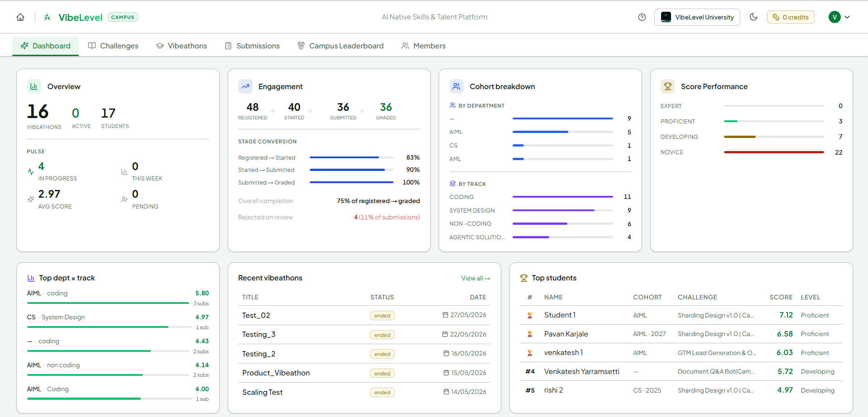Open the Product_Vibeathon entry
The height and width of the screenshot is (417, 868).
tap(364, 373)
